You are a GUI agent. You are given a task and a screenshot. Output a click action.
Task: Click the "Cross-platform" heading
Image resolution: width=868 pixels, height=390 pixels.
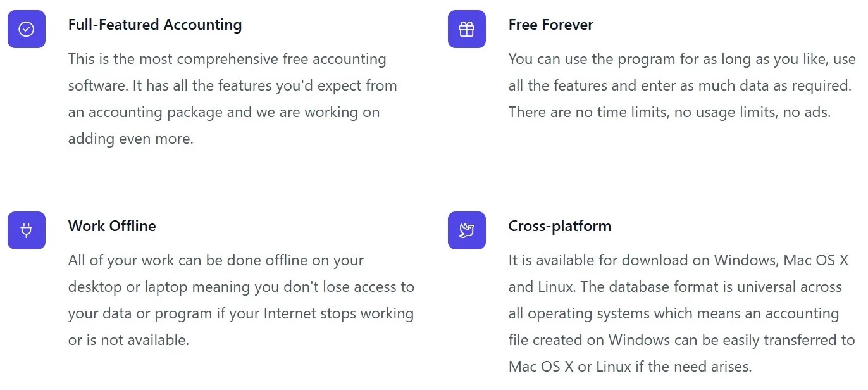[559, 226]
